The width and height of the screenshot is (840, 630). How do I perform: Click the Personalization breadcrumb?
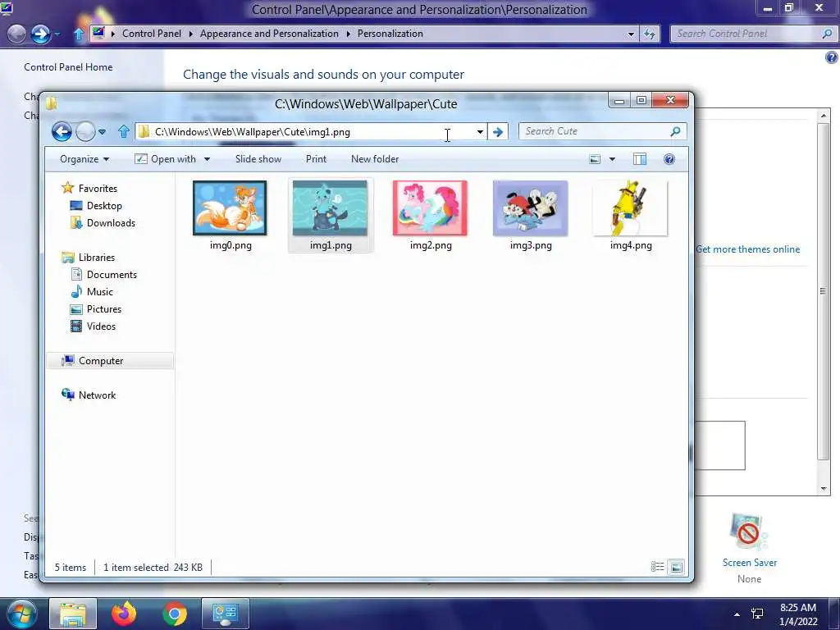click(x=390, y=33)
